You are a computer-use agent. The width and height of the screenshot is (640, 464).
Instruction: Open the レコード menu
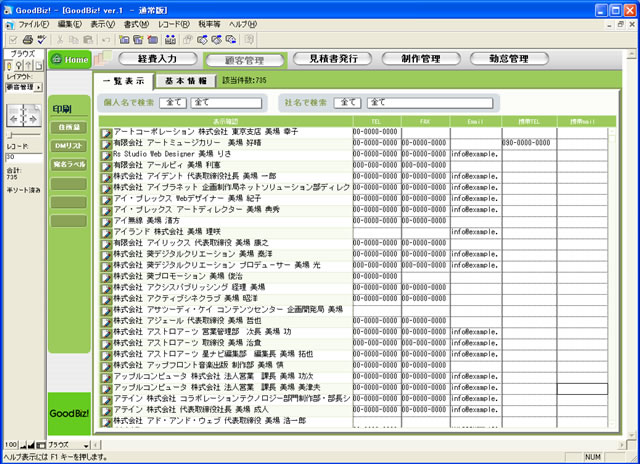point(174,24)
